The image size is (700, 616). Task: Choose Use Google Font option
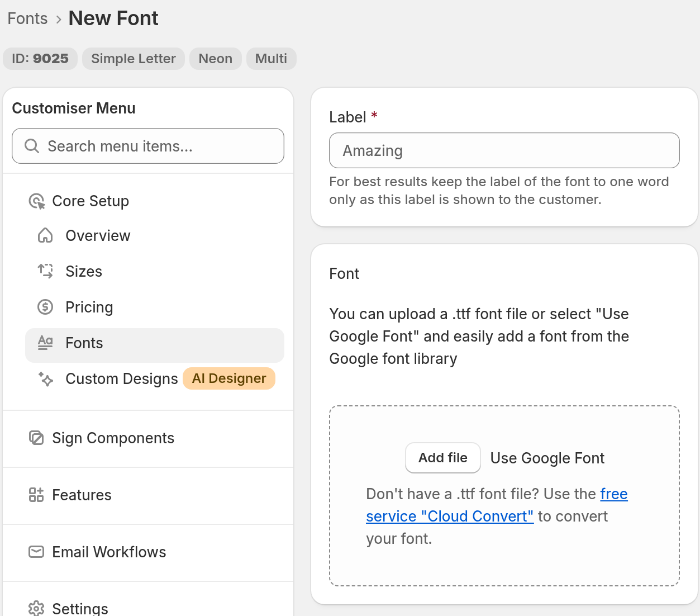point(547,458)
